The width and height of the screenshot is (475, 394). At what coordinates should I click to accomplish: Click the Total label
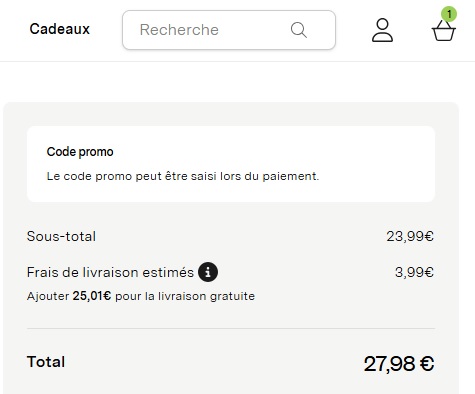(x=46, y=362)
